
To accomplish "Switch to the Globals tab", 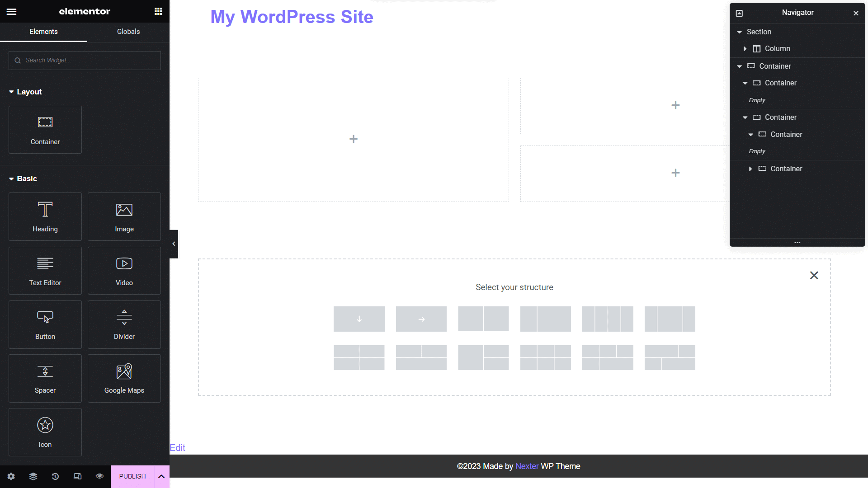I will (x=128, y=32).
